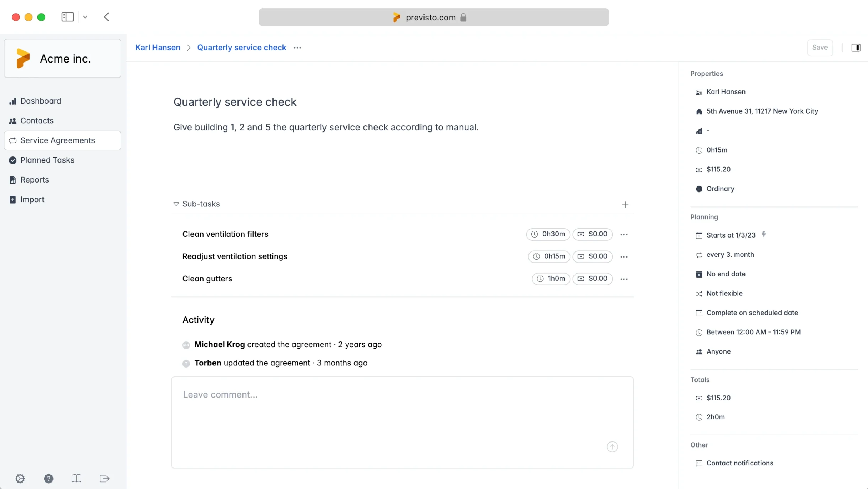Toggle the right properties panel visibility

[x=856, y=48]
